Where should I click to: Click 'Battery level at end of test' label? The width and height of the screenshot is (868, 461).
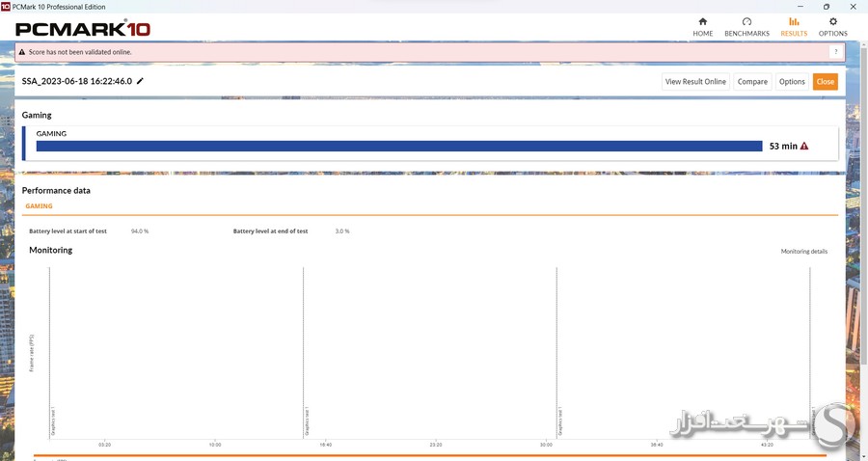[270, 230]
